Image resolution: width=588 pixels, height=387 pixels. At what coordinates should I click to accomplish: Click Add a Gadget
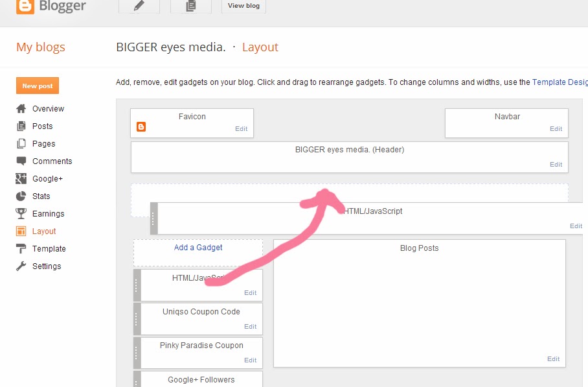198,248
